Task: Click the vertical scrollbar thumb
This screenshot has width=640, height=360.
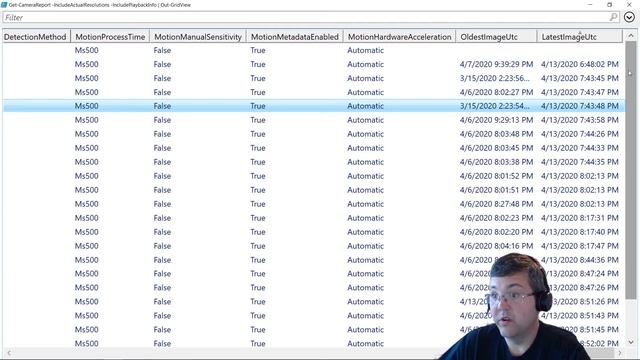Action: click(x=631, y=169)
